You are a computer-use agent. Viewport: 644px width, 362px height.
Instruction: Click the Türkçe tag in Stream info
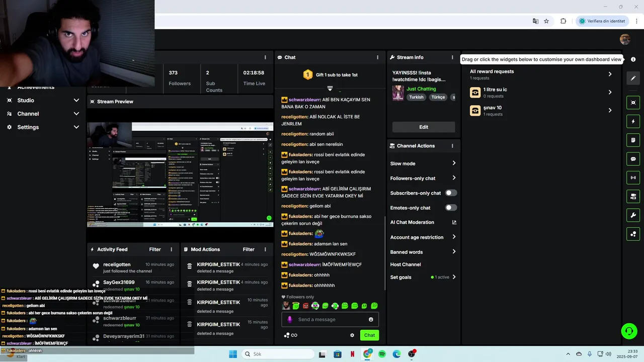[438, 97]
